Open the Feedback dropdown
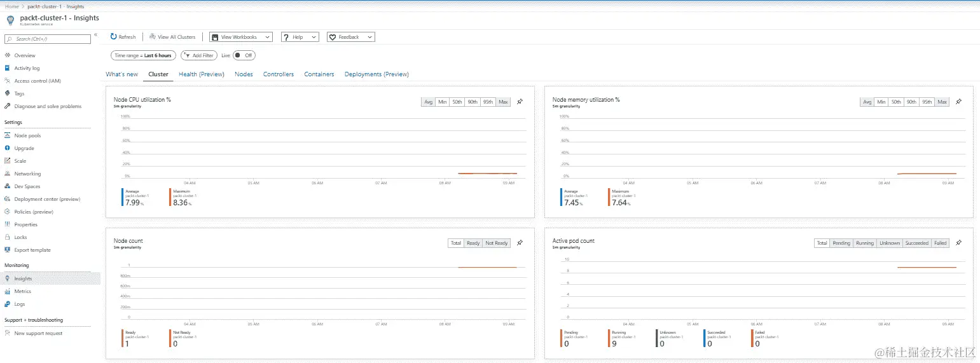Viewport: 980px width, 363px height. pyautogui.click(x=351, y=37)
